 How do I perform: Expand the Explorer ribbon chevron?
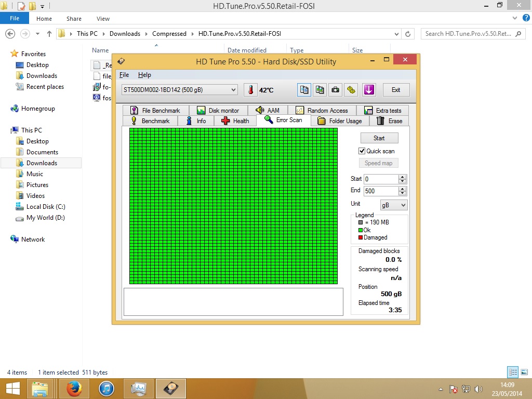tap(515, 18)
